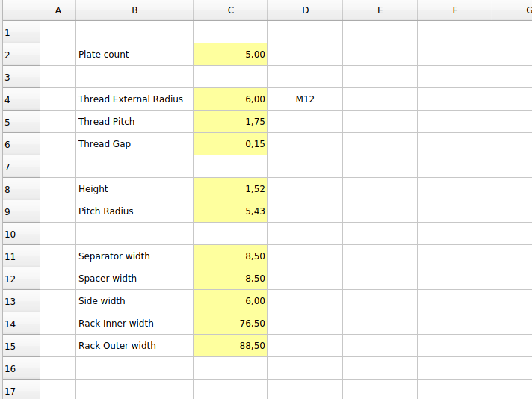Image resolution: width=532 pixels, height=399 pixels.
Task: Click the row 7 header
Action: pos(19,167)
